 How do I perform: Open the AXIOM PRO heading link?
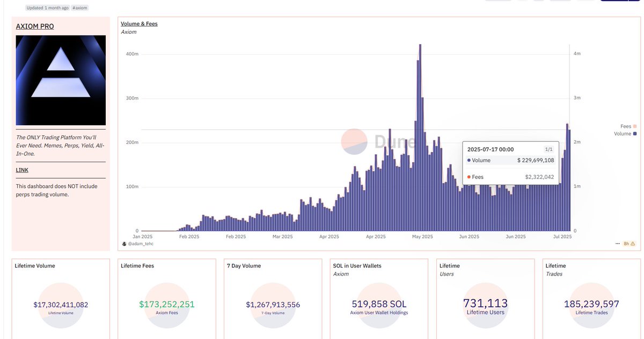coord(35,26)
